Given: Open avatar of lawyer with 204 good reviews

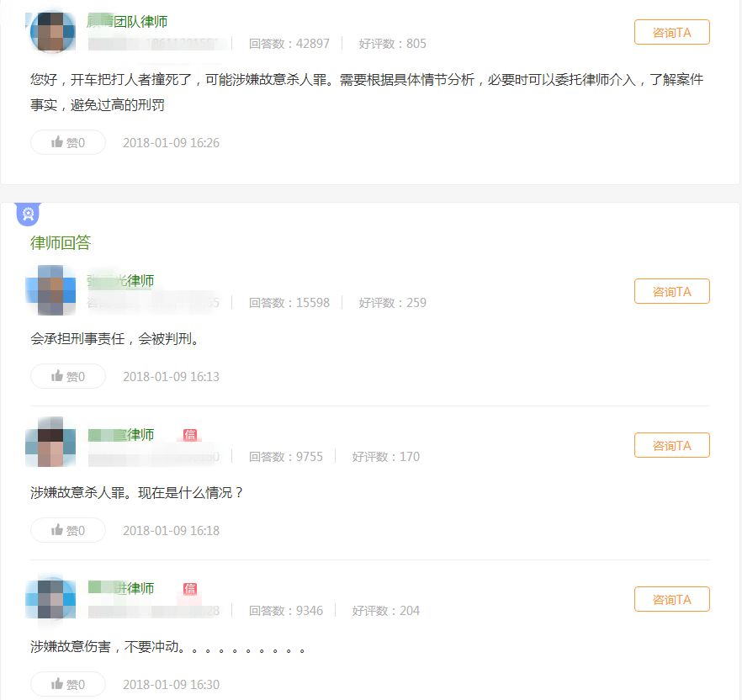Looking at the screenshot, I should click(51, 597).
